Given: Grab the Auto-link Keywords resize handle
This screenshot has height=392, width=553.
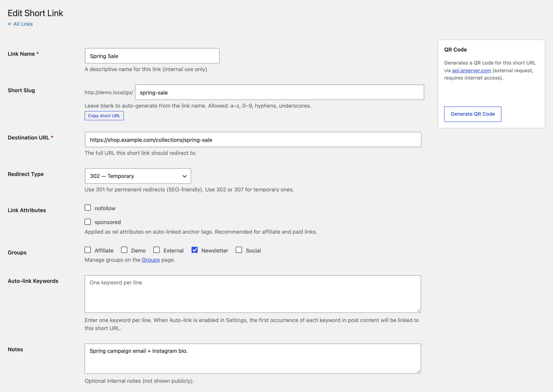Looking at the screenshot, I should [418, 310].
